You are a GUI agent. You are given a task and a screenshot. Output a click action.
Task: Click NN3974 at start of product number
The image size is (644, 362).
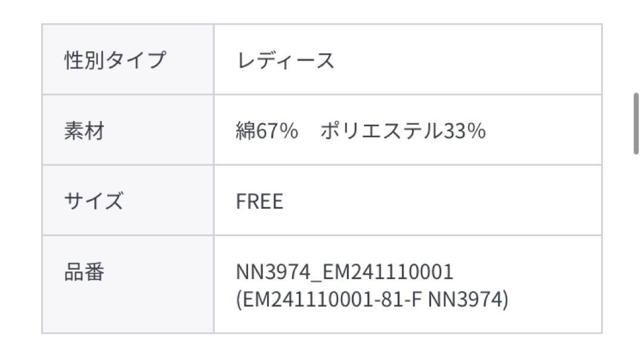pyautogui.click(x=273, y=271)
